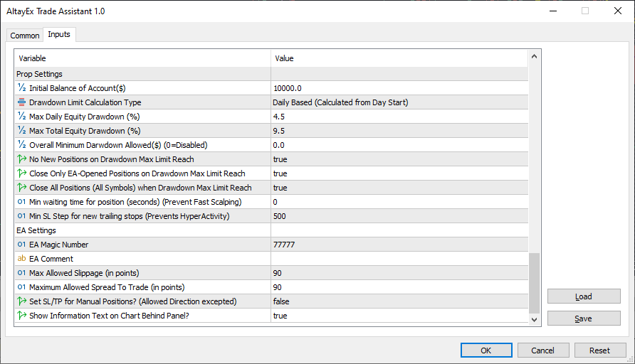The image size is (635, 364).
Task: Click the Max Total Equity Drawdown type icon
Action: pyautogui.click(x=21, y=130)
